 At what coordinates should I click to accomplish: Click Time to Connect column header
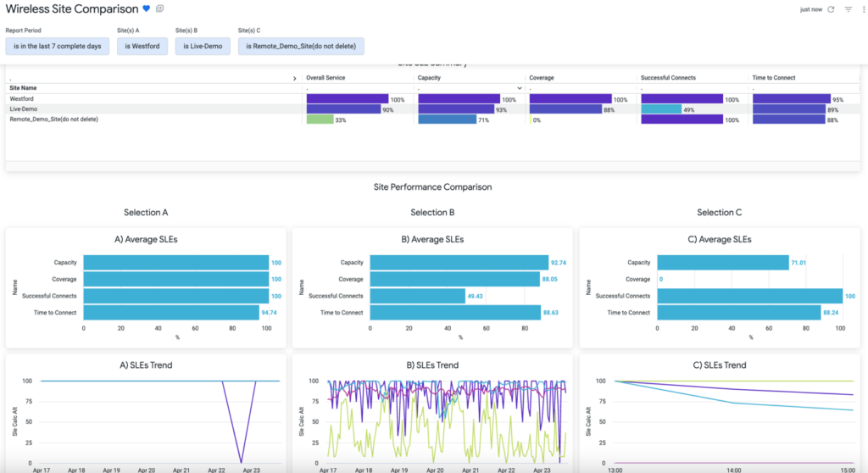click(x=773, y=78)
